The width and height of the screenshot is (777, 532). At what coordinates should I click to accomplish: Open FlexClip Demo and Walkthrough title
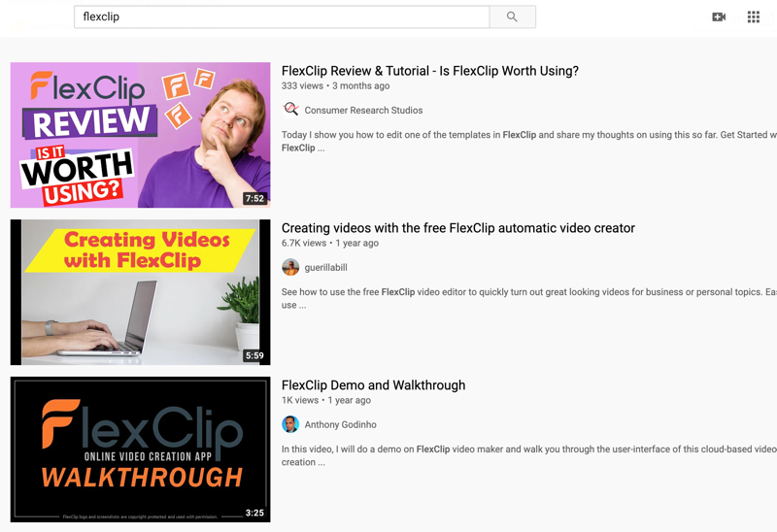click(x=373, y=385)
